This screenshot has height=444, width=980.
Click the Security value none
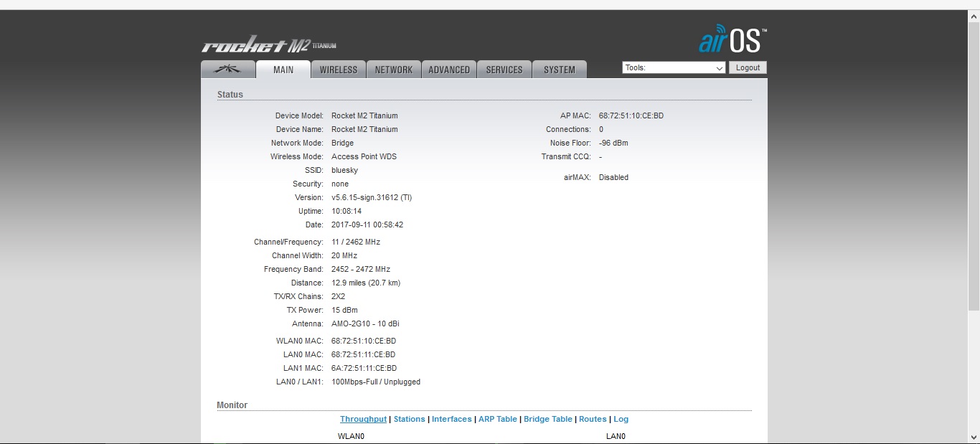(x=340, y=184)
